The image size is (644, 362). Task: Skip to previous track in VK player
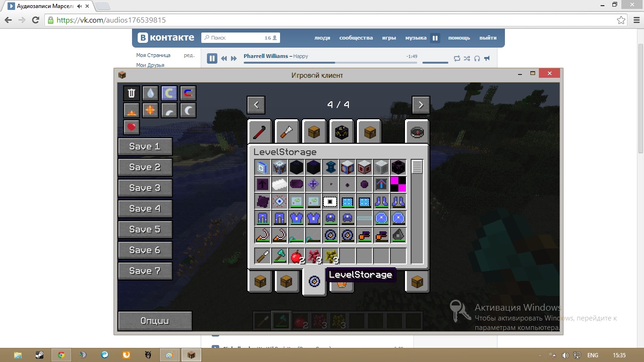(224, 58)
